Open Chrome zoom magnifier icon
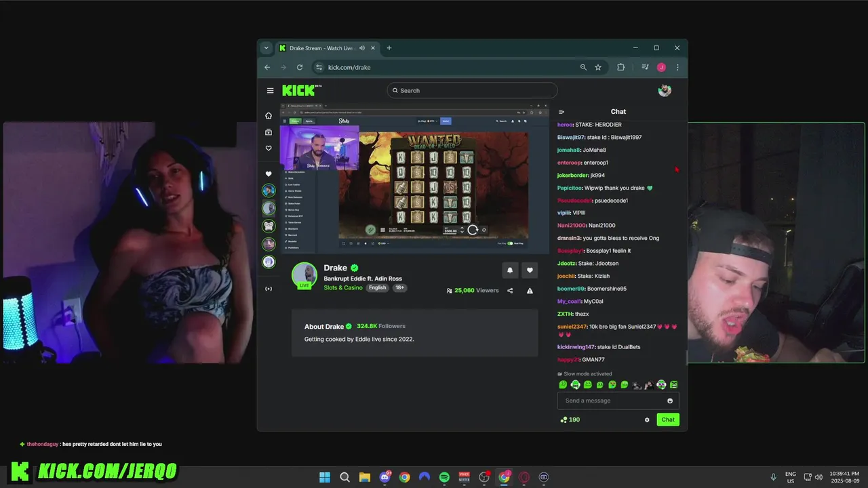The width and height of the screenshot is (868, 488). 583,67
